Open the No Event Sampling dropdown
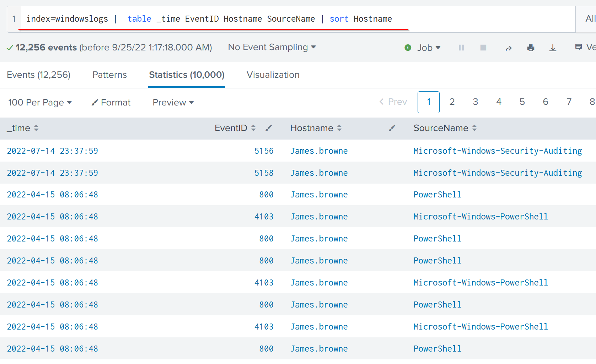The height and width of the screenshot is (364, 596). click(x=272, y=47)
